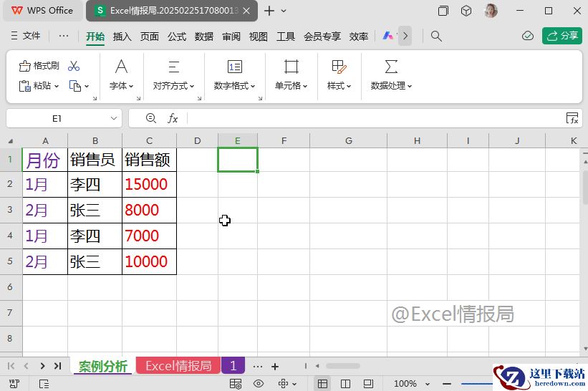Open the clipboard group dialog launcher
Screen dimensions: 588x391
[95, 98]
